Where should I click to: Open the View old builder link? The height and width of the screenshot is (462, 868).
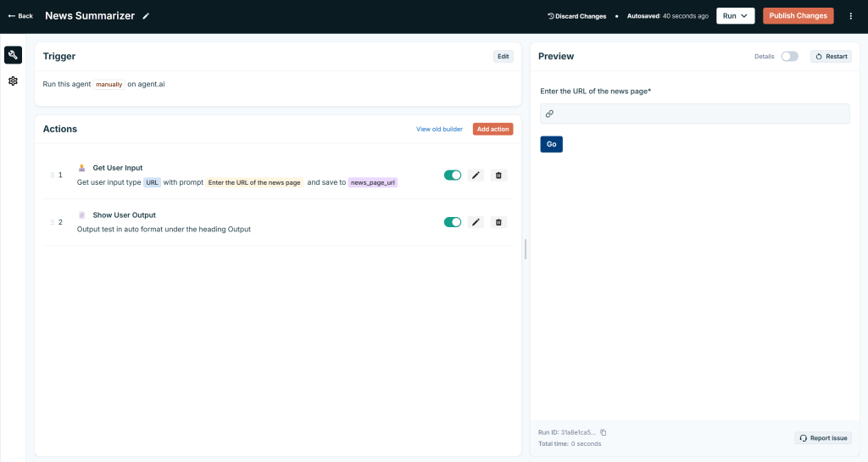[x=439, y=129]
